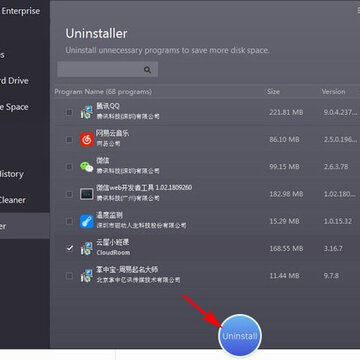360x360 pixels.
Task: Select the program name 腾讯QQ
Action: coord(108,106)
